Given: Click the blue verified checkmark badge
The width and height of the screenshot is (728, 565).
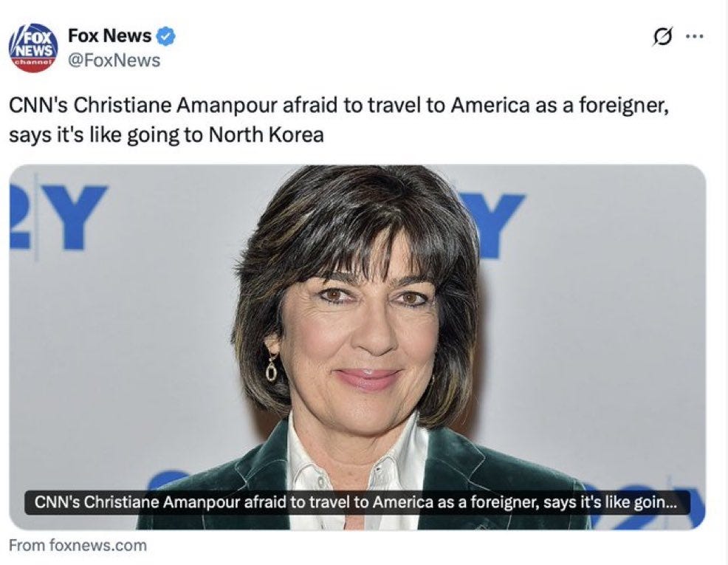Looking at the screenshot, I should [165, 35].
